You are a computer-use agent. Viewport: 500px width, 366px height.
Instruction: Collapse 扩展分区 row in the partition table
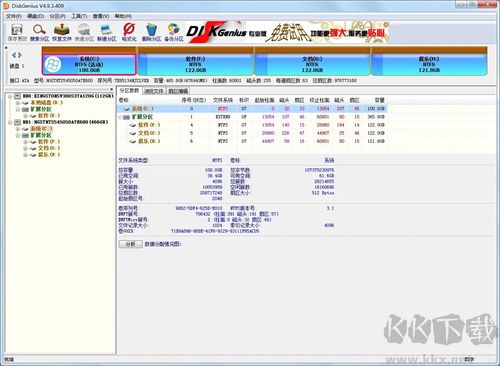(120, 117)
